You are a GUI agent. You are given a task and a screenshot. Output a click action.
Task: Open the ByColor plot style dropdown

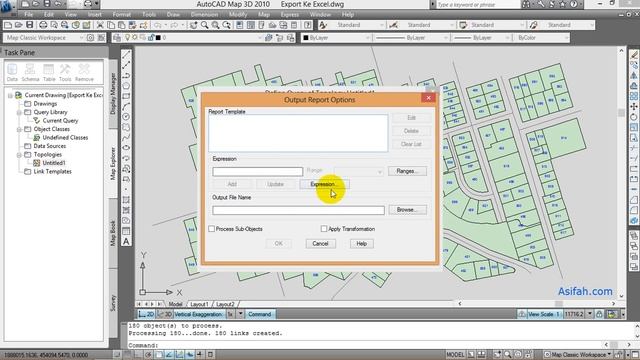[x=541, y=38]
